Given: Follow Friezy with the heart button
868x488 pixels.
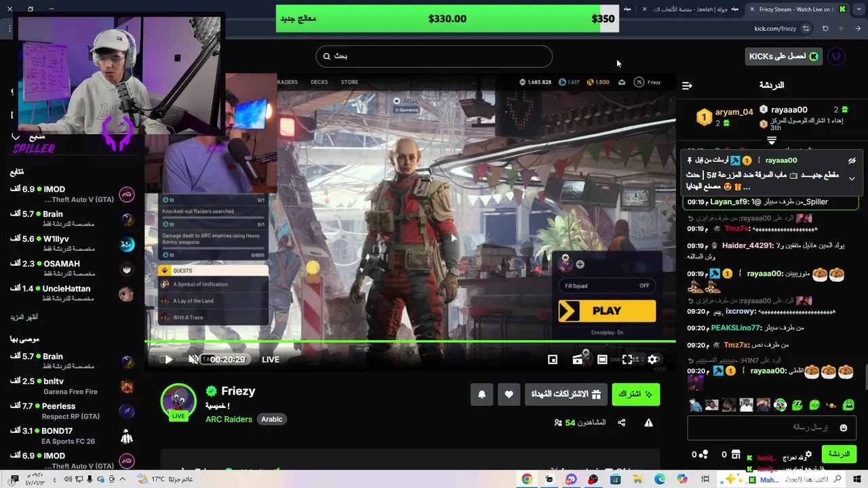Looking at the screenshot, I should coord(509,394).
